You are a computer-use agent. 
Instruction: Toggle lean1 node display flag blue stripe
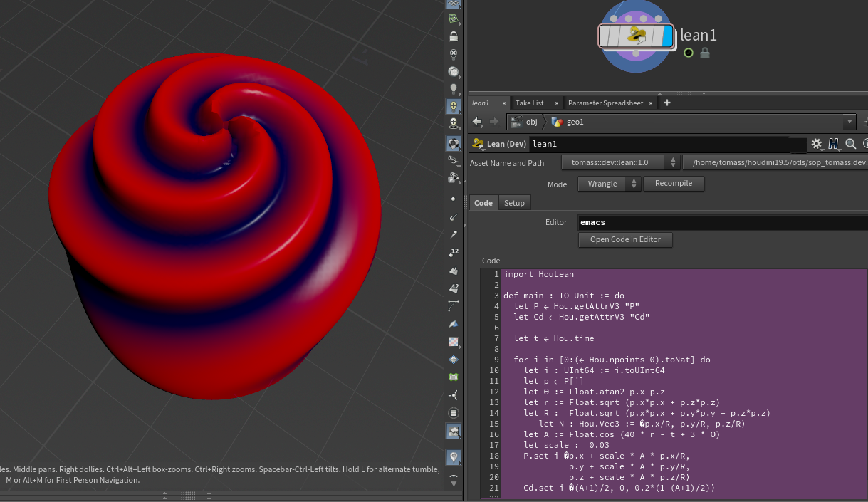[666, 36]
